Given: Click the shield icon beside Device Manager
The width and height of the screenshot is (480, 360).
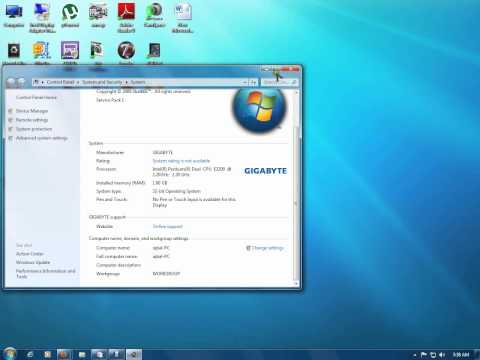Looking at the screenshot, I should pyautogui.click(x=10, y=111).
